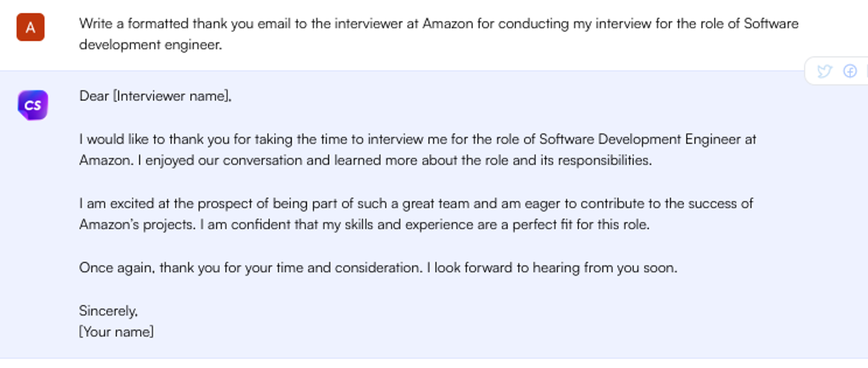Screen dimensions: 868x368
Task: Click the purple CS assistant avatar
Action: point(33,105)
